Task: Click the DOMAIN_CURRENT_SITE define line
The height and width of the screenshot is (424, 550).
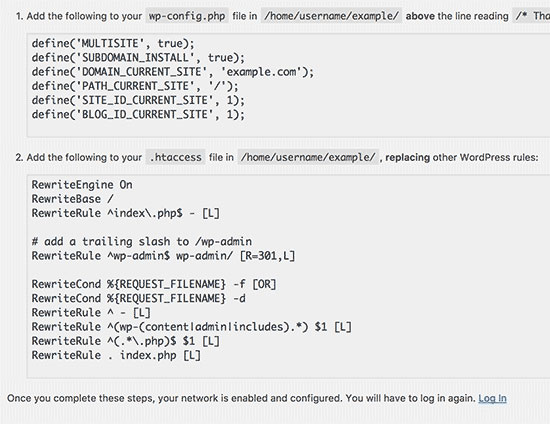Action: [173, 72]
